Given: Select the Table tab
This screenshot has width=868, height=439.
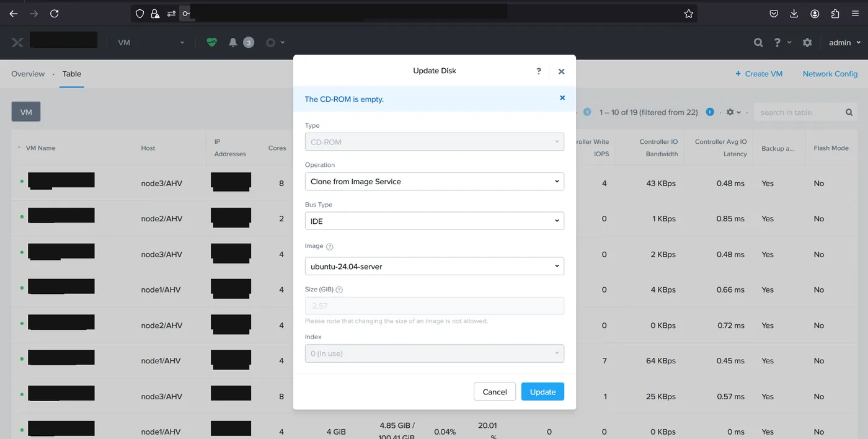Looking at the screenshot, I should pyautogui.click(x=72, y=74).
